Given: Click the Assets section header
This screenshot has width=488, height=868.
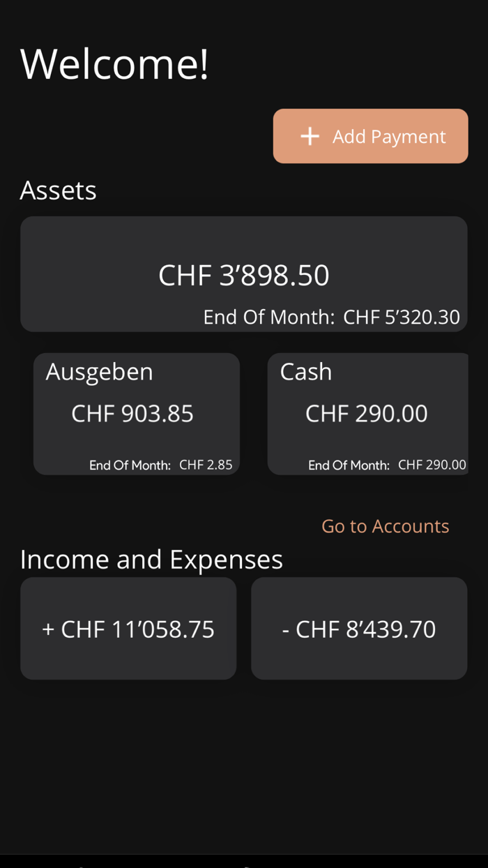Looking at the screenshot, I should (59, 190).
